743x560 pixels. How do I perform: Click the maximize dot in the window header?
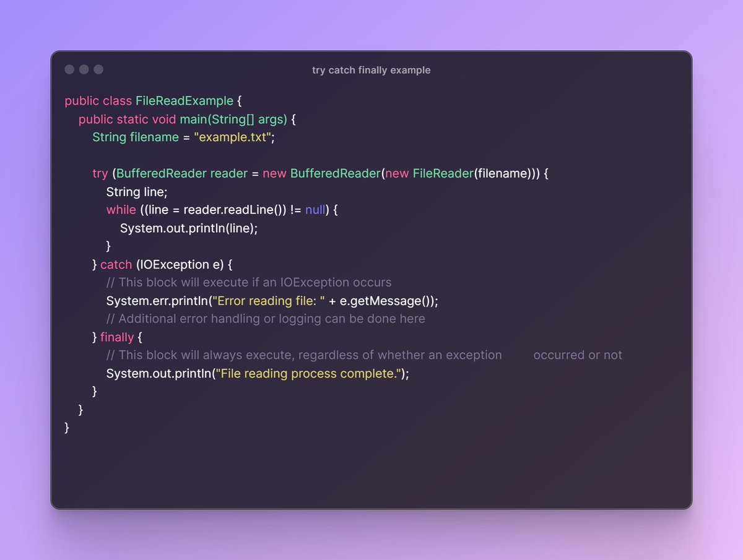coord(98,69)
